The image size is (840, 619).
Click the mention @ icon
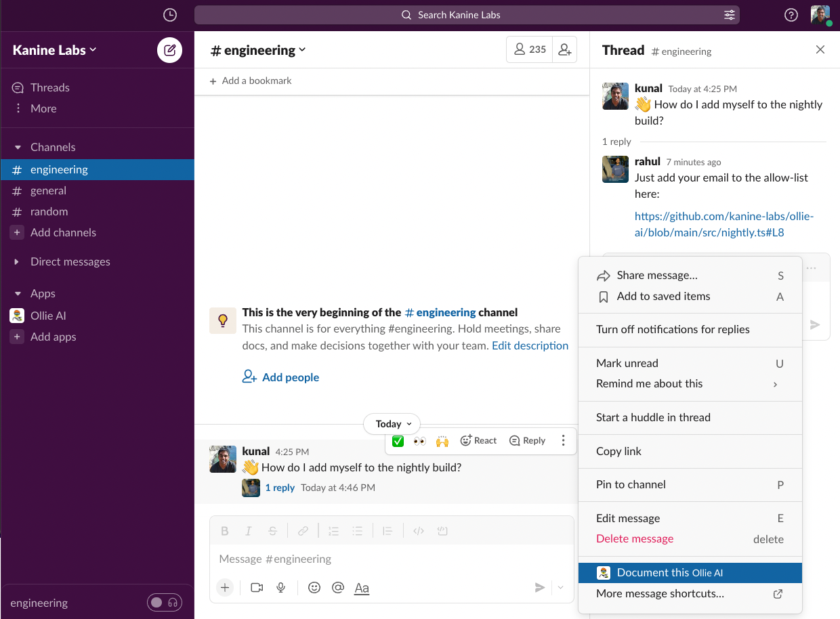coord(338,588)
